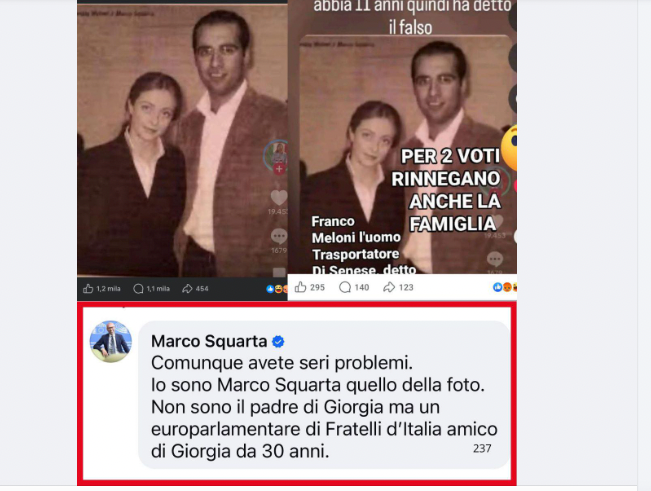Screen dimensions: 651x491
Task: Click reaction emojis on the left post bar
Action: [277, 288]
